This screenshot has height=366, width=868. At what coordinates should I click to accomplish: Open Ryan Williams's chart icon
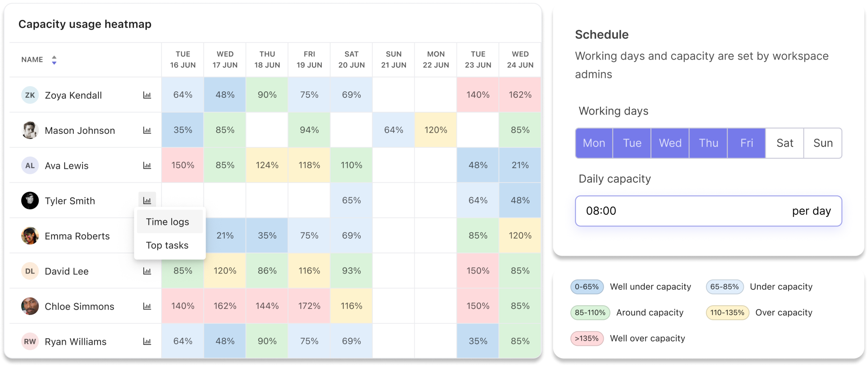(x=147, y=342)
